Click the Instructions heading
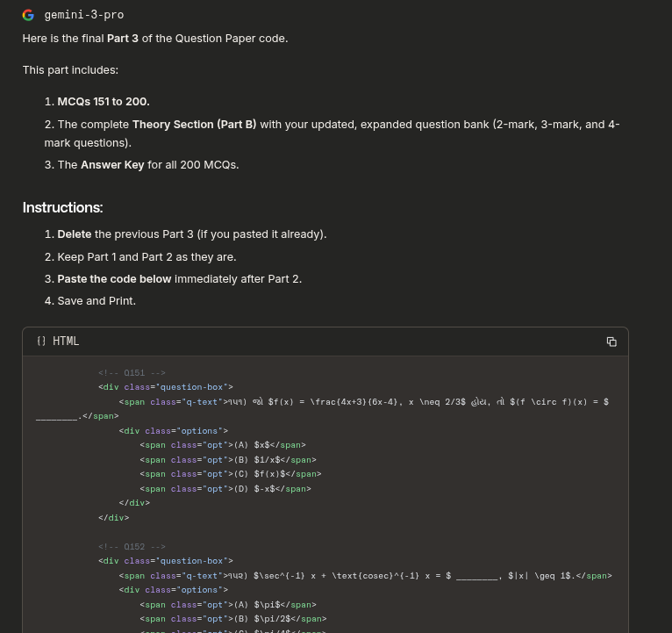 [x=62, y=207]
